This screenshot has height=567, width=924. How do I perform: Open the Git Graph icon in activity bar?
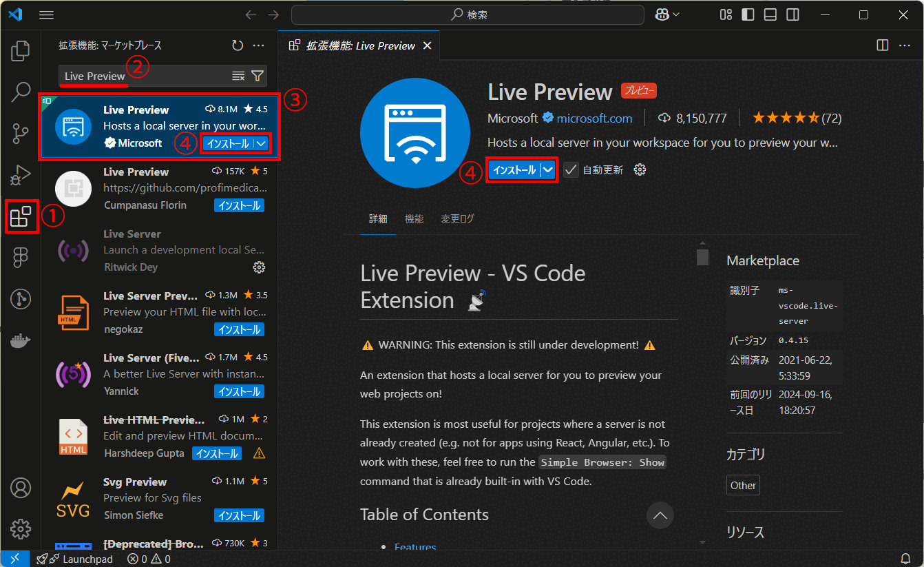coord(21,298)
